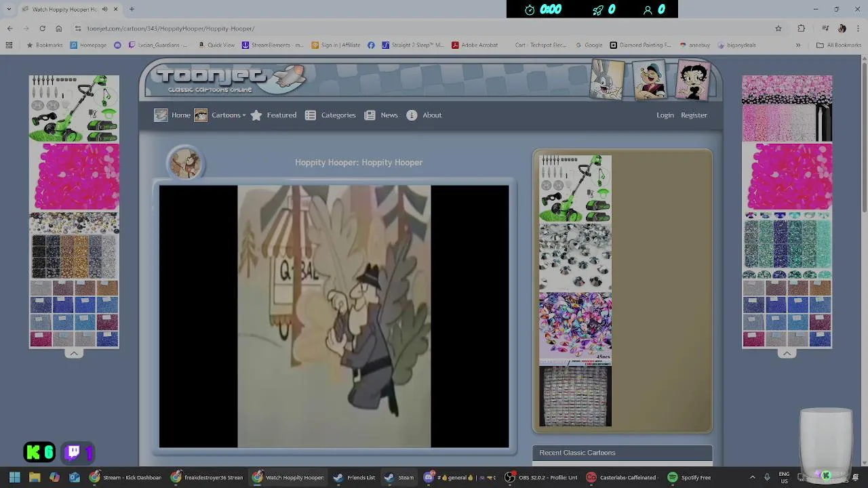The image size is (868, 488).
Task: Click the browser home button
Action: 58,28
